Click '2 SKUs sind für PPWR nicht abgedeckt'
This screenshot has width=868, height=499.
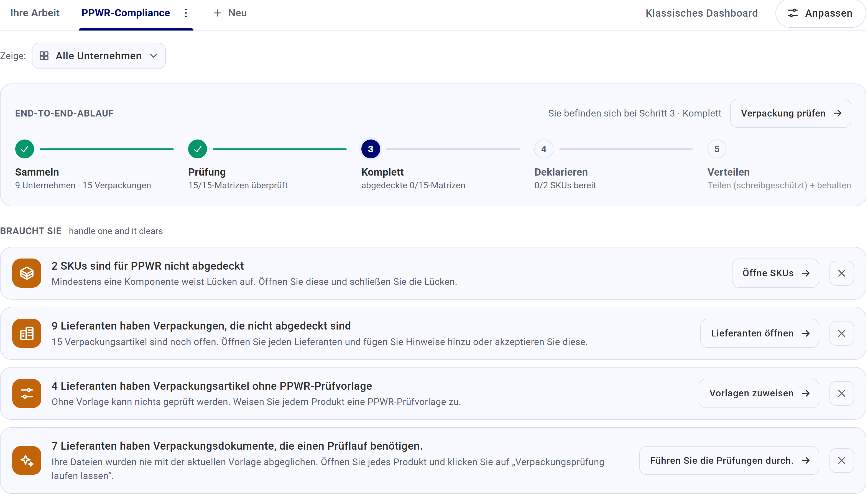point(148,266)
